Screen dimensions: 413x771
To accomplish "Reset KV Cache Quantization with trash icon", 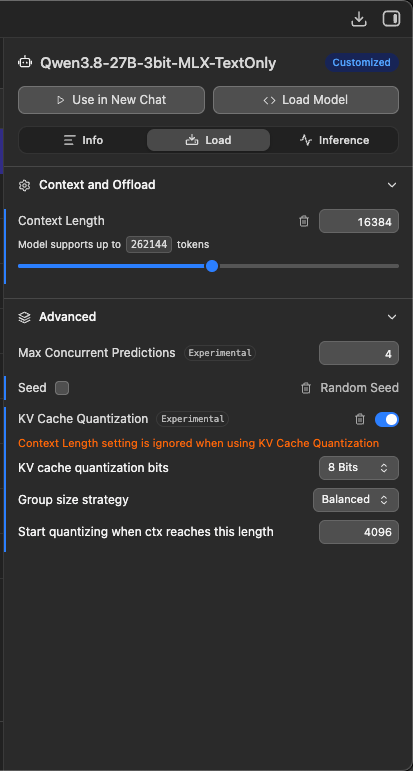I will [360, 419].
